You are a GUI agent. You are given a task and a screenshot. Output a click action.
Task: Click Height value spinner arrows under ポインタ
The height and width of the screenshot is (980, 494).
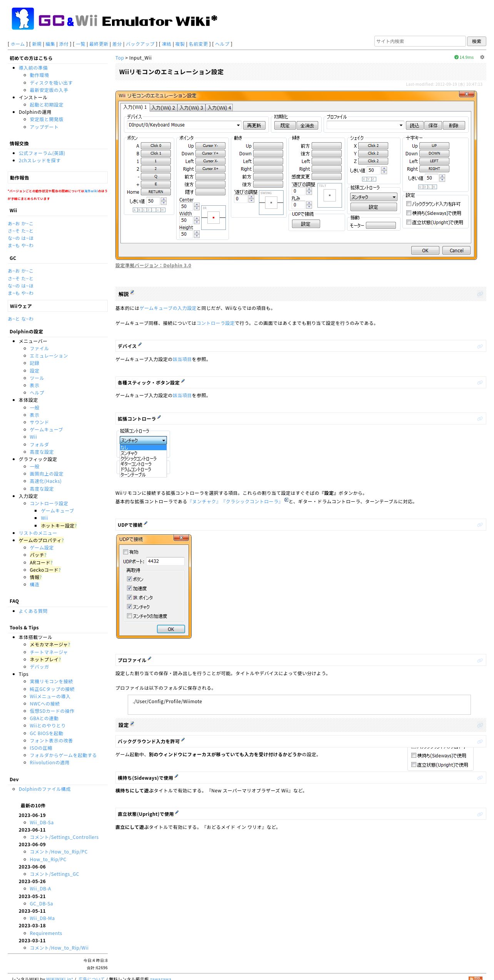pos(197,234)
